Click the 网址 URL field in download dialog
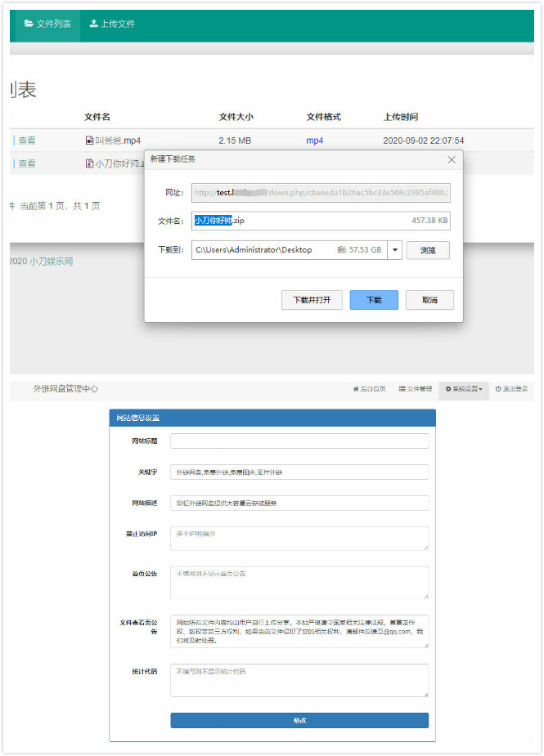 point(321,192)
